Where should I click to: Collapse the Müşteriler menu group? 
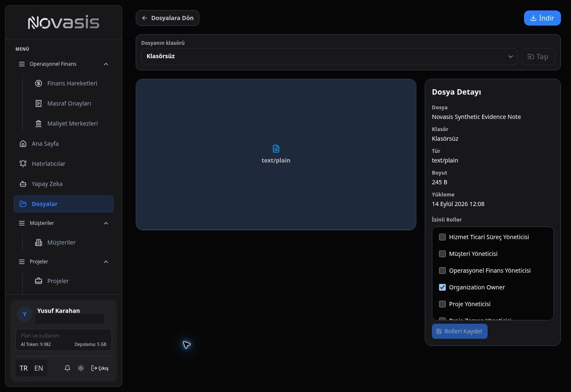click(106, 223)
